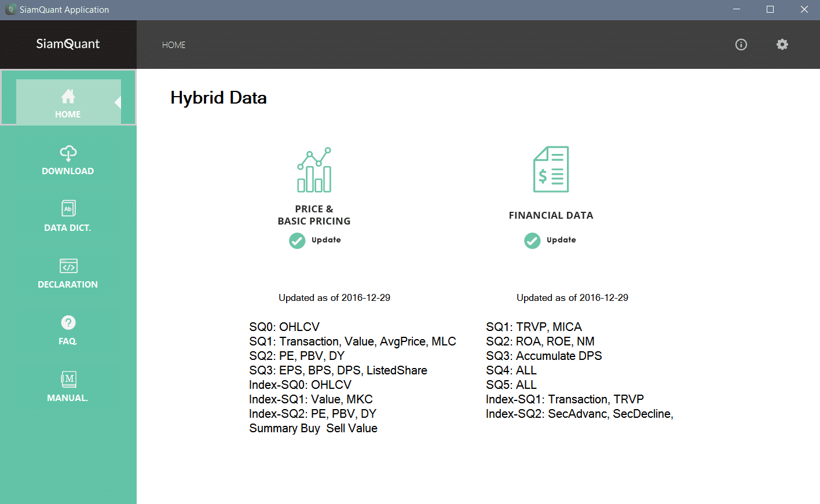820x504 pixels.
Task: Click the SiamQuant logo text
Action: tap(68, 44)
